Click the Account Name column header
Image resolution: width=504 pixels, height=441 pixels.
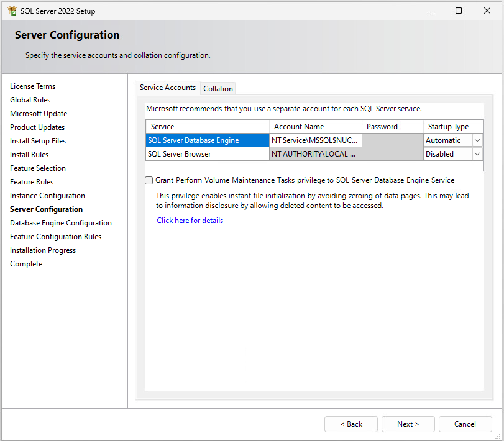tap(299, 127)
